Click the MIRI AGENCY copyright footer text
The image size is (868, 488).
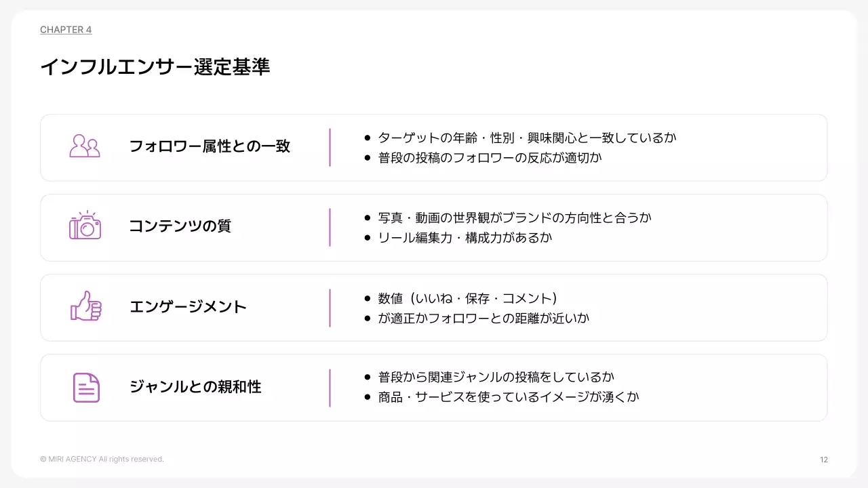pyautogui.click(x=102, y=460)
